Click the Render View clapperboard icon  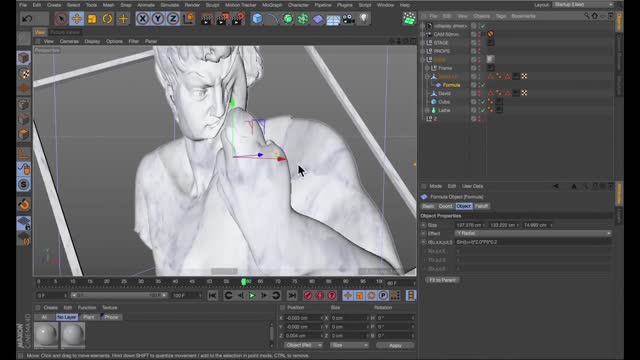tap(206, 19)
